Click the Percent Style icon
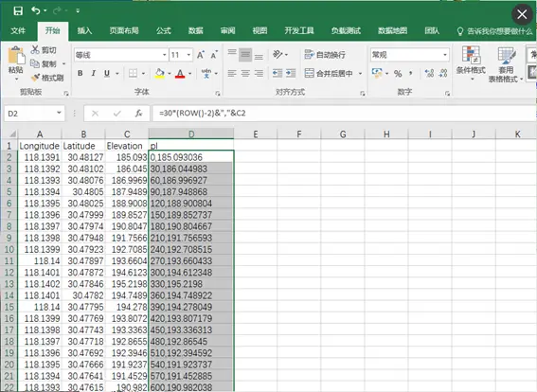The width and height of the screenshot is (537, 392). 398,73
